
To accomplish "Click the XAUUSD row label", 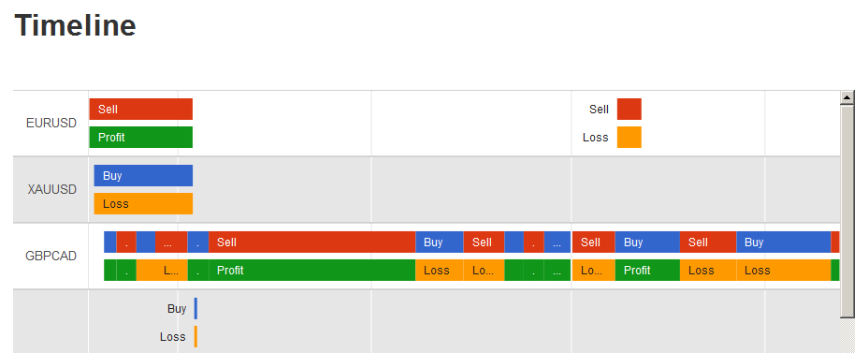I will 52,189.
